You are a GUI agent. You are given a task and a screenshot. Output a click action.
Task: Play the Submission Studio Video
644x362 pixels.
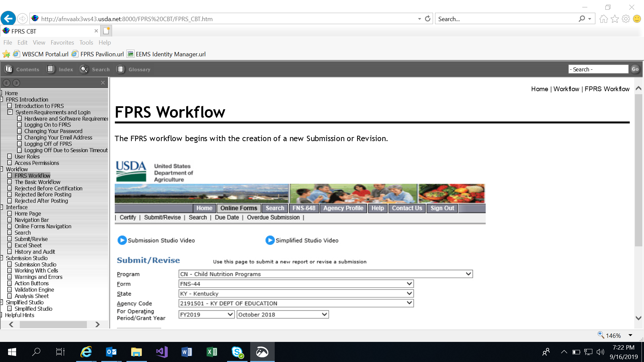[x=122, y=240]
